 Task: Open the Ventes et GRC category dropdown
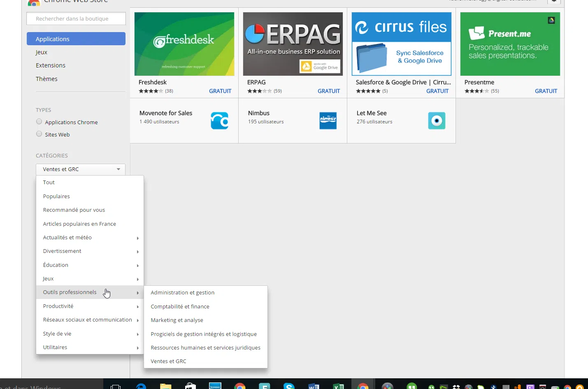tap(81, 169)
